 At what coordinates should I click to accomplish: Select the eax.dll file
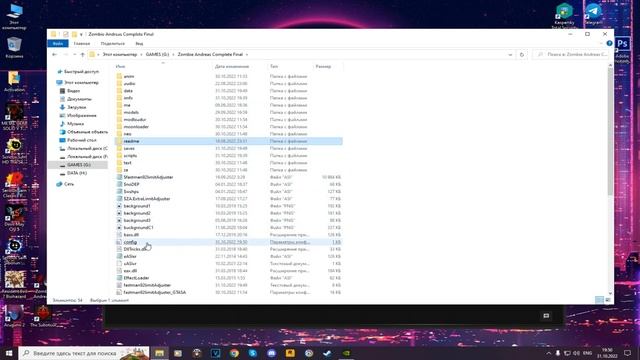pyautogui.click(x=130, y=271)
